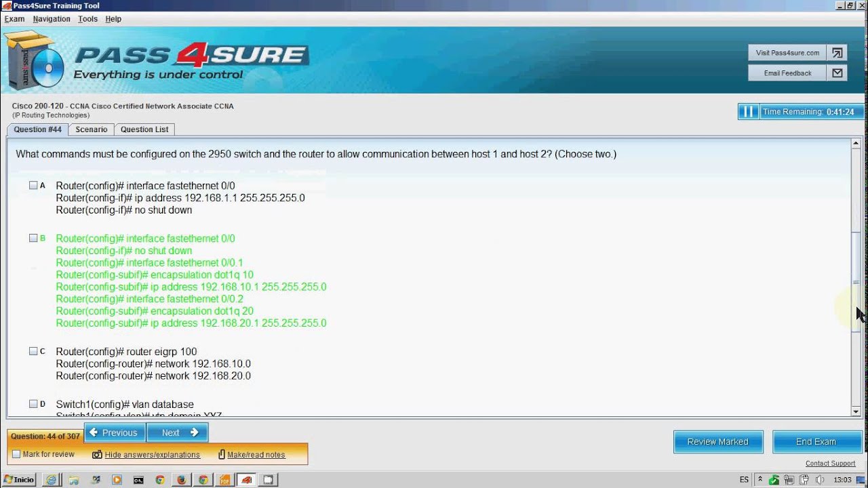Click the scrollbar down arrow
Viewport: 868px width, 488px height.
click(x=856, y=411)
